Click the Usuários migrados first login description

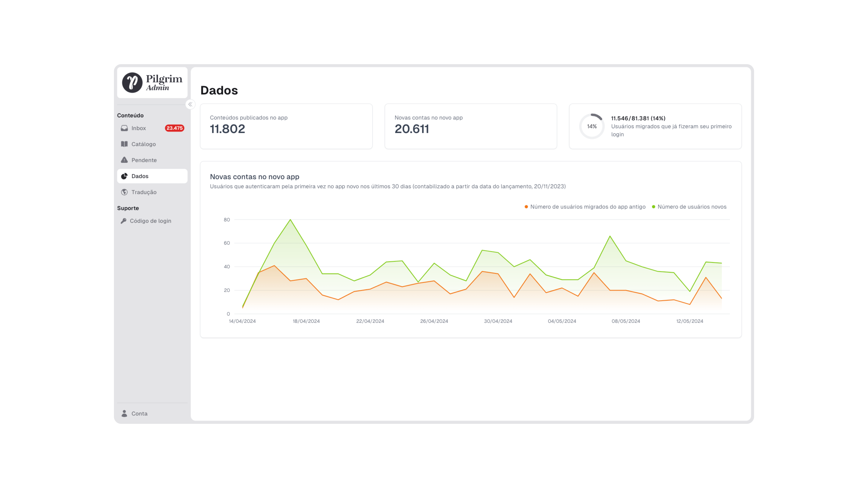(x=671, y=130)
